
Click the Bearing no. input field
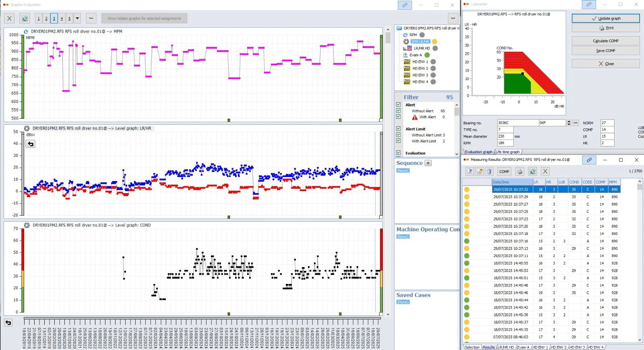[x=518, y=123]
